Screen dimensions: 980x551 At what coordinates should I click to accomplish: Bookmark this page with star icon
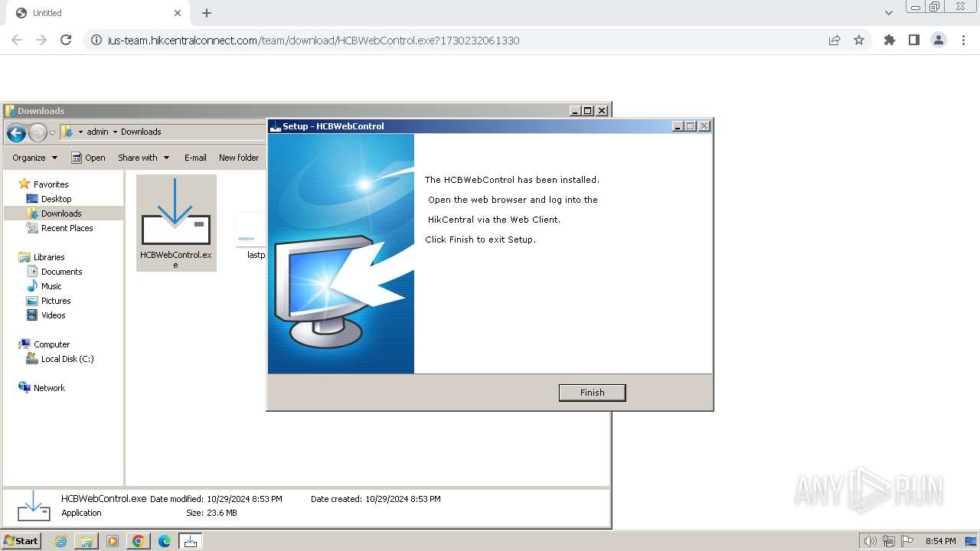tap(859, 40)
